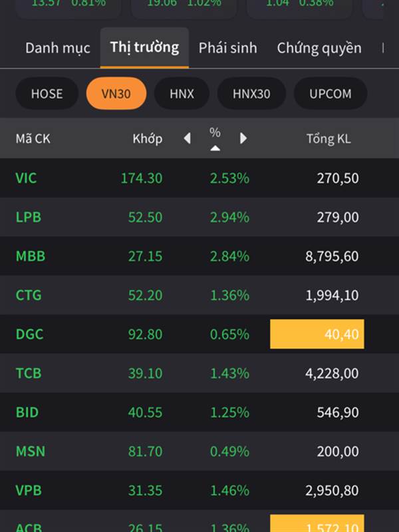Switch to the Thị trường tab

click(x=144, y=47)
